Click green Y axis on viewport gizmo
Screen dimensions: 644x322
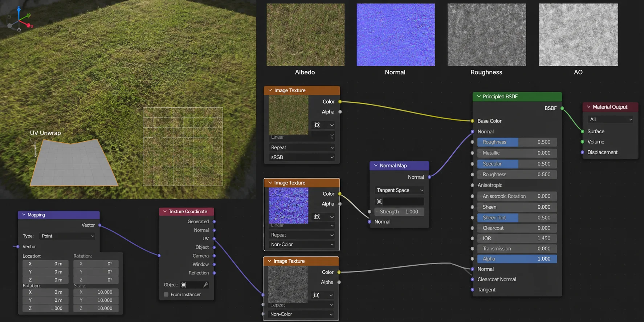tap(29, 16)
